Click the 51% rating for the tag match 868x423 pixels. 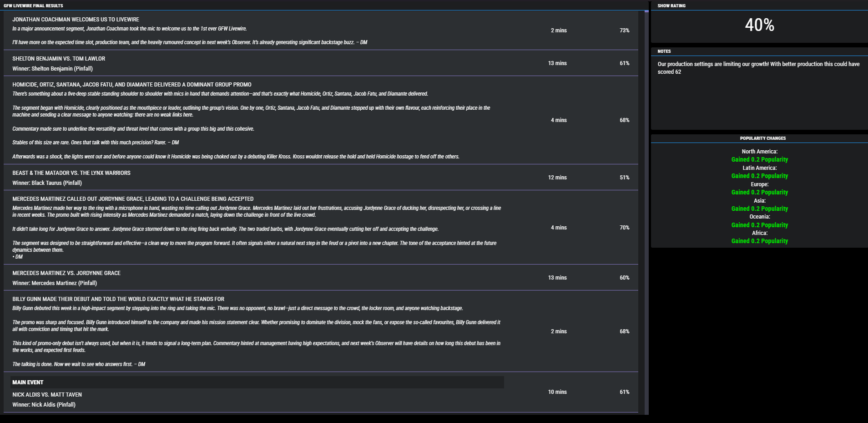(x=624, y=178)
